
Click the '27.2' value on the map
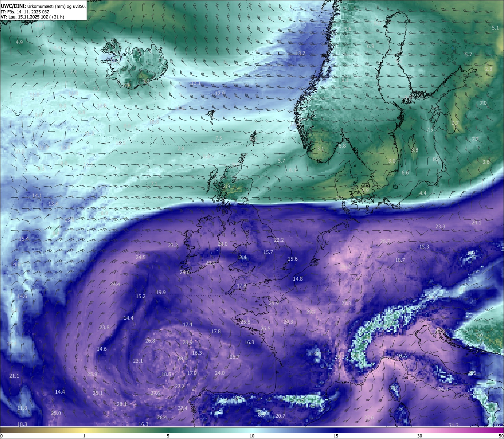[x=180, y=386]
